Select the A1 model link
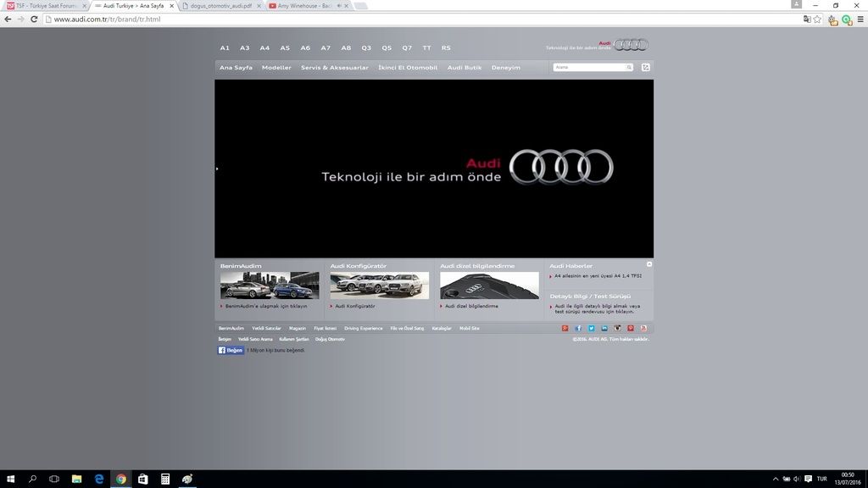This screenshot has height=488, width=868. click(x=224, y=48)
